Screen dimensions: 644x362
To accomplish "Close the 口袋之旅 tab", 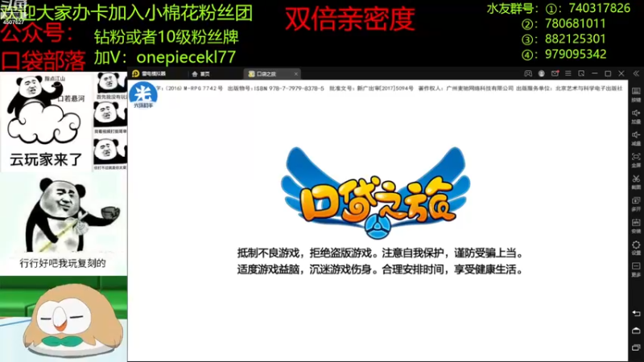I will pyautogui.click(x=295, y=74).
